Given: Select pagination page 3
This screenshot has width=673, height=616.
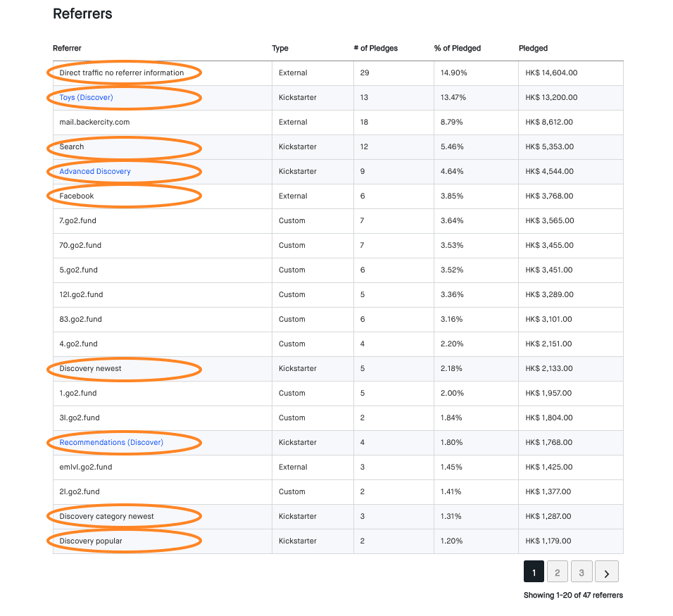Looking at the screenshot, I should (581, 571).
